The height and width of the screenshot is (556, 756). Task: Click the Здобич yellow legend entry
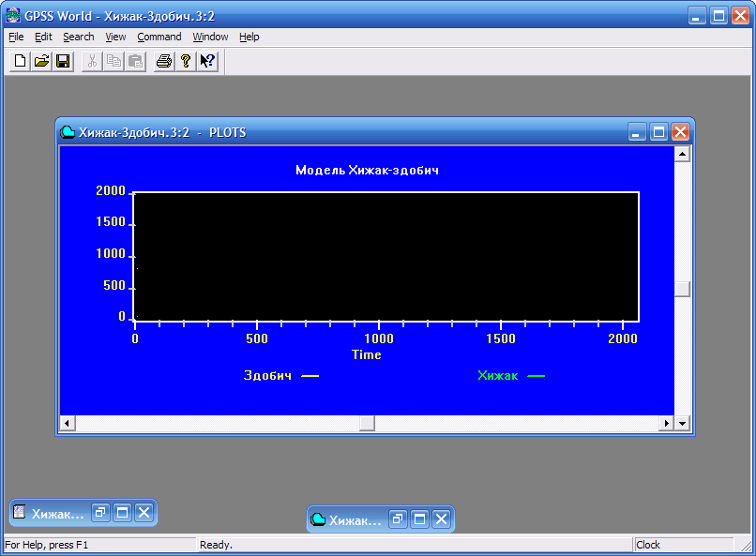281,375
